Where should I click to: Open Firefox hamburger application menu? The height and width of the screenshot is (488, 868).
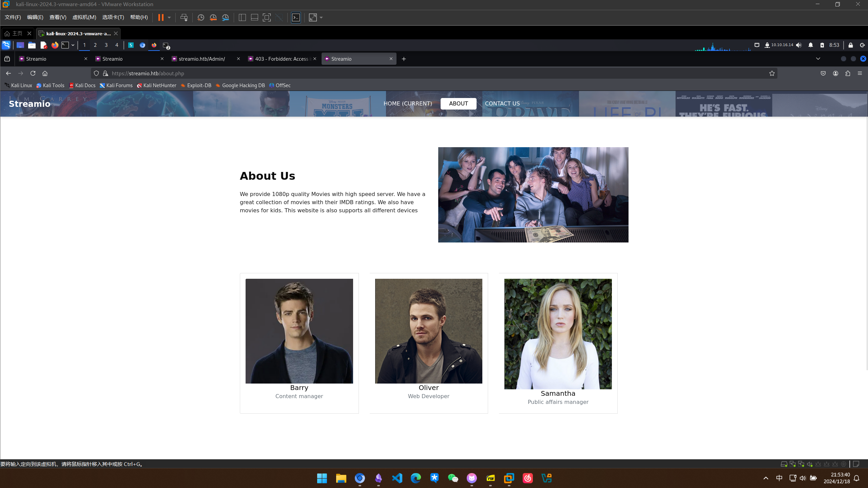pyautogui.click(x=860, y=73)
